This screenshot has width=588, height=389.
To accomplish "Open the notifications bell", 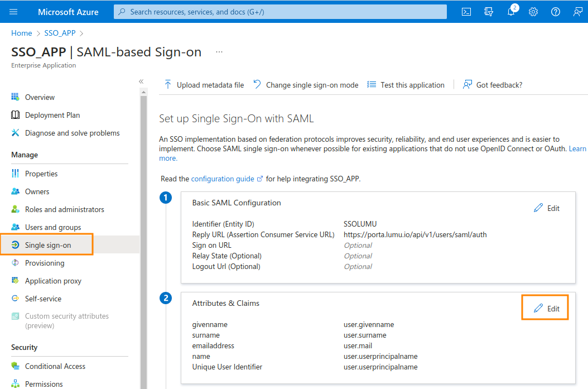I will pos(511,12).
